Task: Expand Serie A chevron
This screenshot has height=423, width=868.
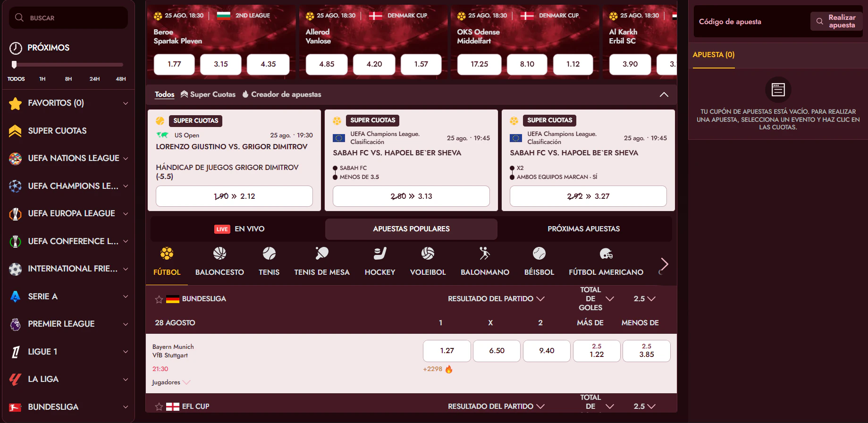Action: [126, 296]
